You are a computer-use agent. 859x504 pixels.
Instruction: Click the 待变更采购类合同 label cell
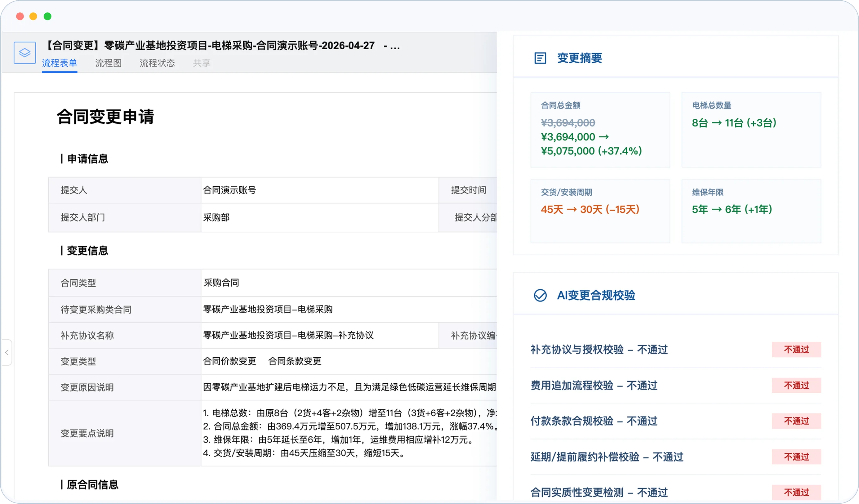click(x=125, y=309)
